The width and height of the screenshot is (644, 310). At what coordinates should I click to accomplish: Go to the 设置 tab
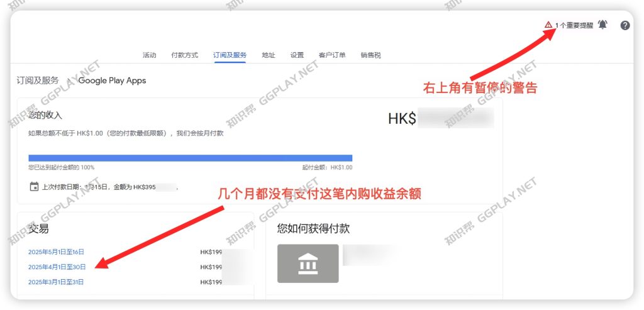(297, 55)
